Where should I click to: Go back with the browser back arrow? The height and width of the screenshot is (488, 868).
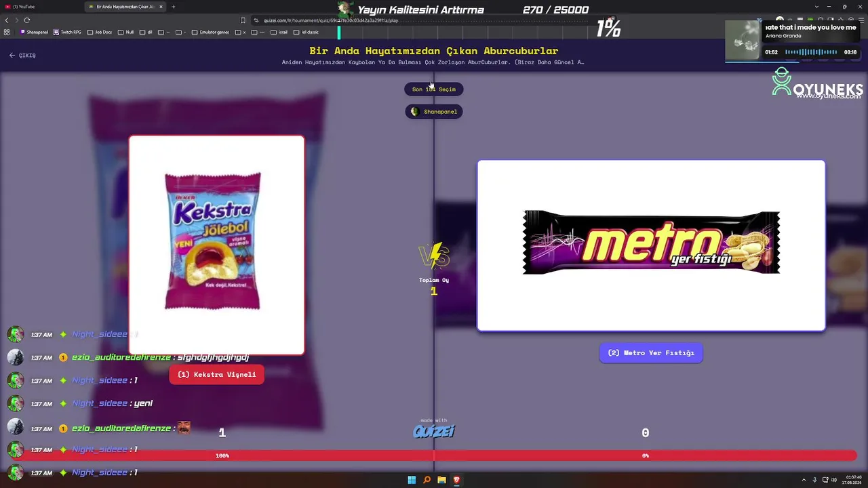tap(7, 20)
